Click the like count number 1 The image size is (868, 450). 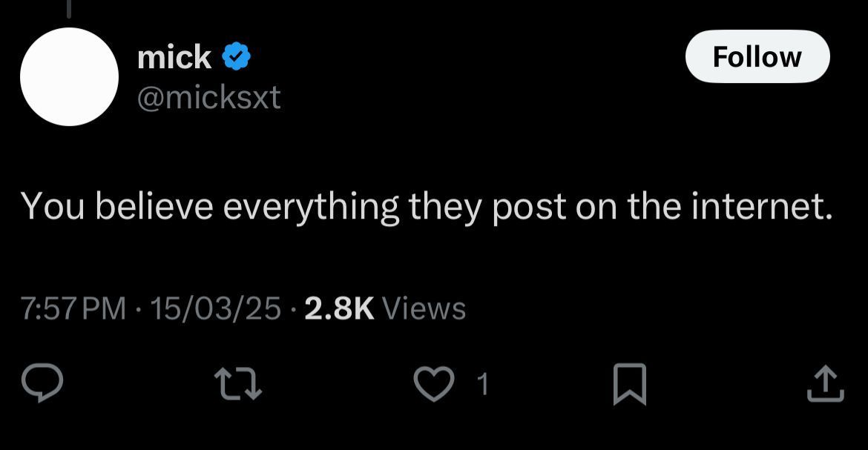click(x=482, y=384)
